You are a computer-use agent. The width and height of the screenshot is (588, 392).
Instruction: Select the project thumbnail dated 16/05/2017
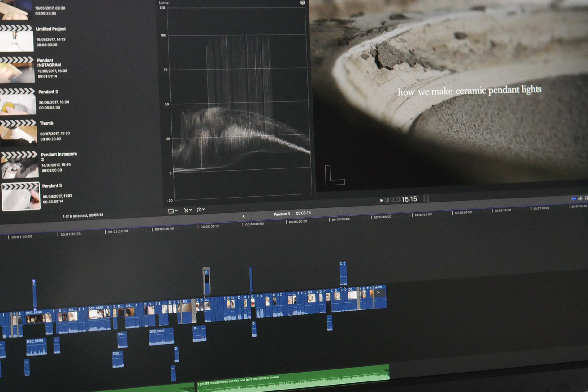pyautogui.click(x=15, y=10)
